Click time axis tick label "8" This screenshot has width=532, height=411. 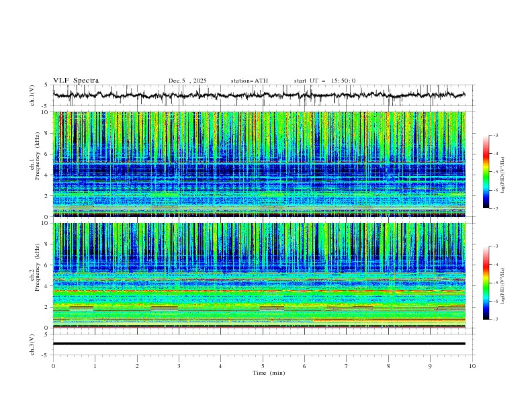click(388, 366)
